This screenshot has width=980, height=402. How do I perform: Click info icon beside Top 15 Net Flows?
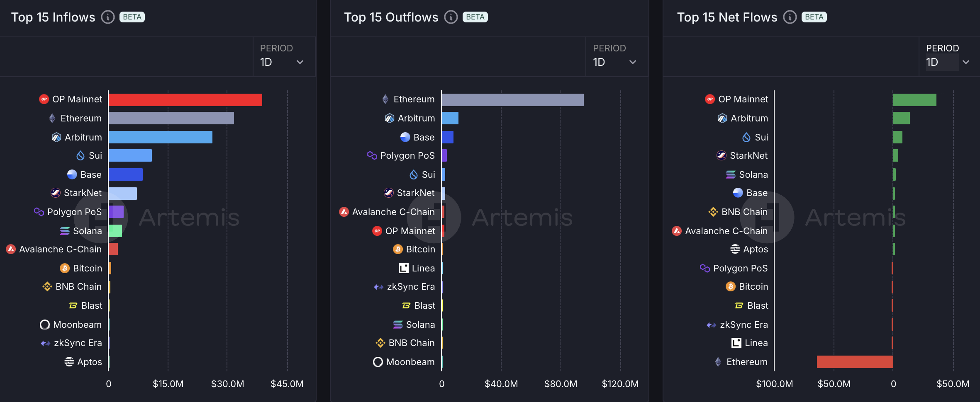click(x=790, y=17)
